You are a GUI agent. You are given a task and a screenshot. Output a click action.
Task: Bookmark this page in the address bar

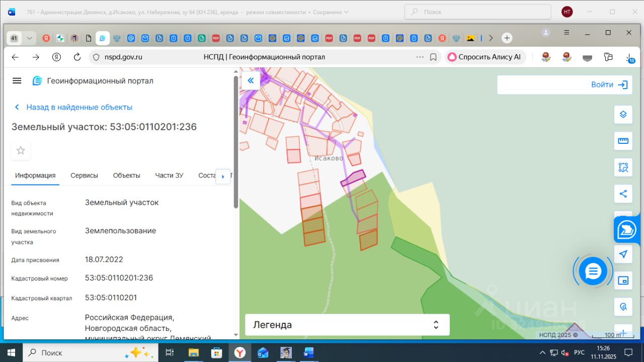point(433,57)
